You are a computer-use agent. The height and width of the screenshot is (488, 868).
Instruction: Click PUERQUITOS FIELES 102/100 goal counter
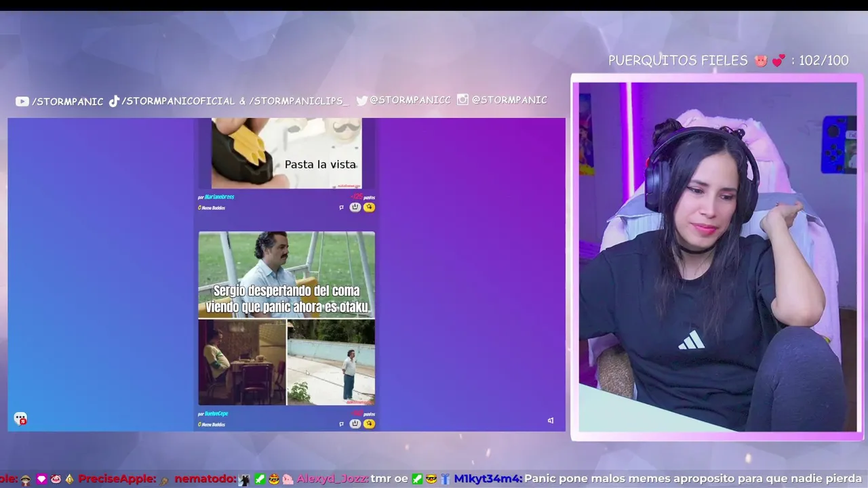tap(728, 60)
